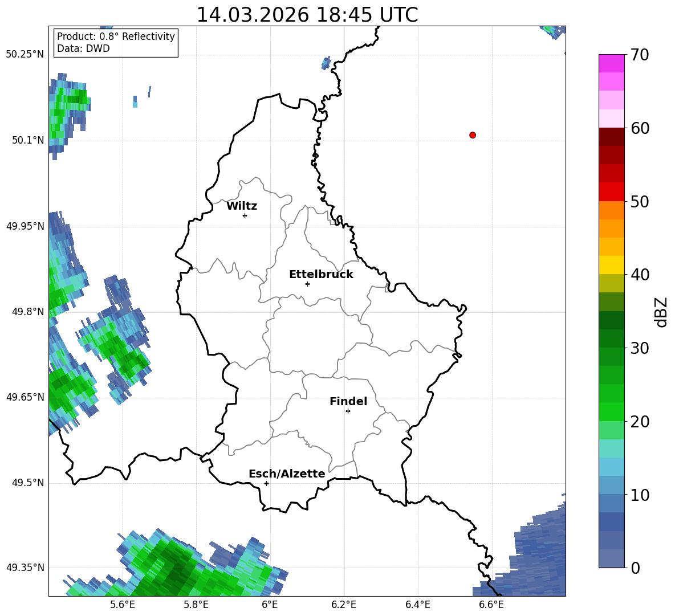Click the 60 colorbar tick label

click(640, 128)
